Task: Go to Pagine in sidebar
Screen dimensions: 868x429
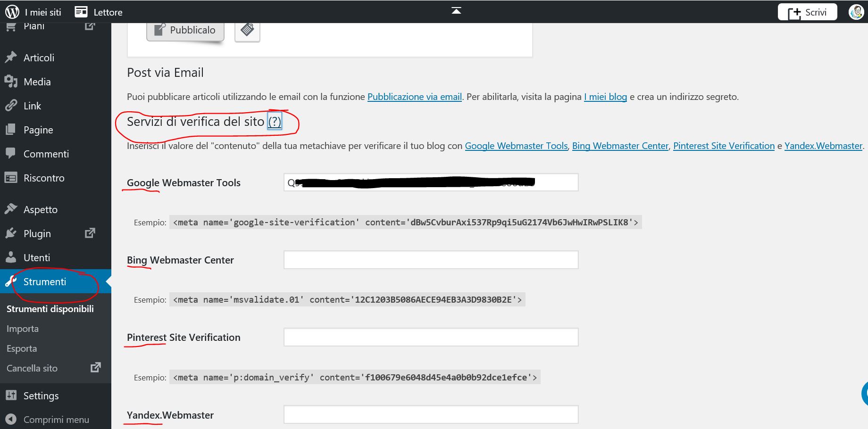Action: 38,130
